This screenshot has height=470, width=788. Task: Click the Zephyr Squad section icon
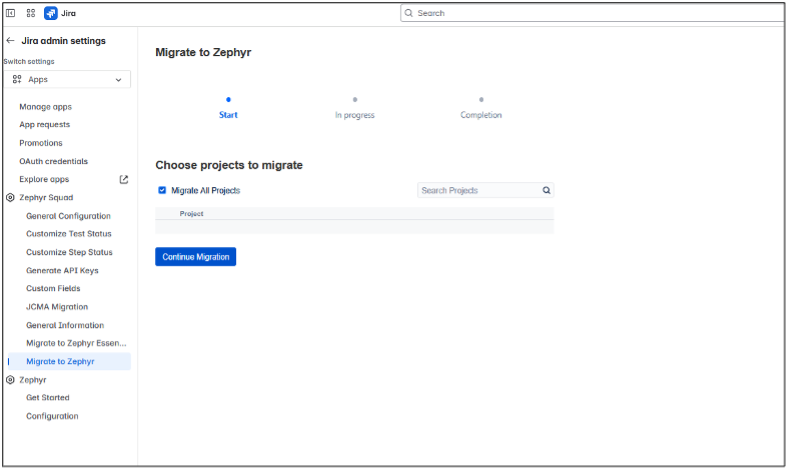[10, 198]
